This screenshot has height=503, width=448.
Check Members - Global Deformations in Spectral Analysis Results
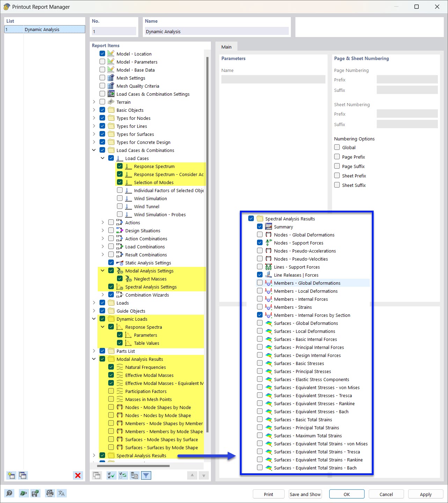click(260, 283)
